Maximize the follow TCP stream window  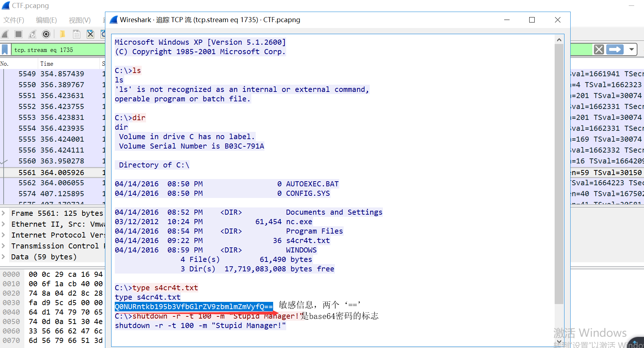click(532, 20)
